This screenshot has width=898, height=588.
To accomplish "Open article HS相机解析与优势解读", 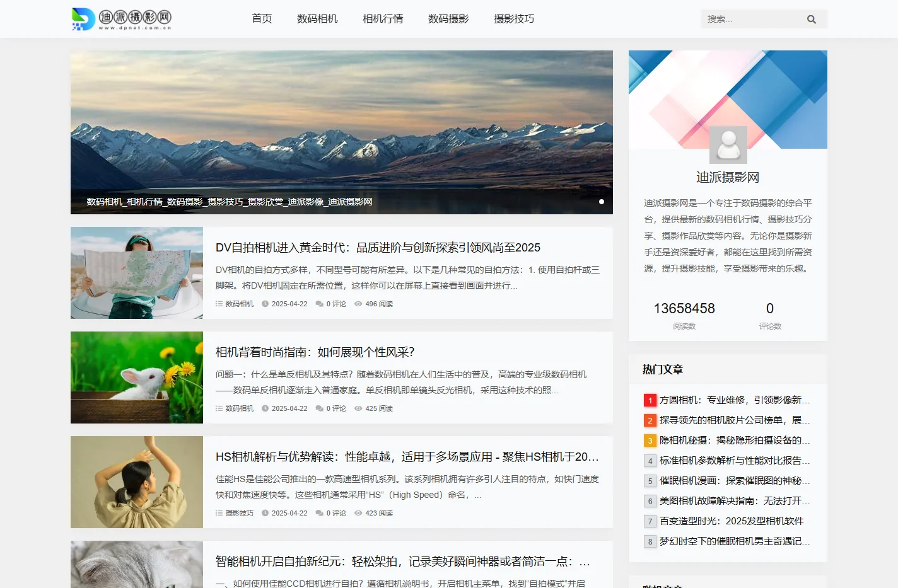I will tap(407, 457).
